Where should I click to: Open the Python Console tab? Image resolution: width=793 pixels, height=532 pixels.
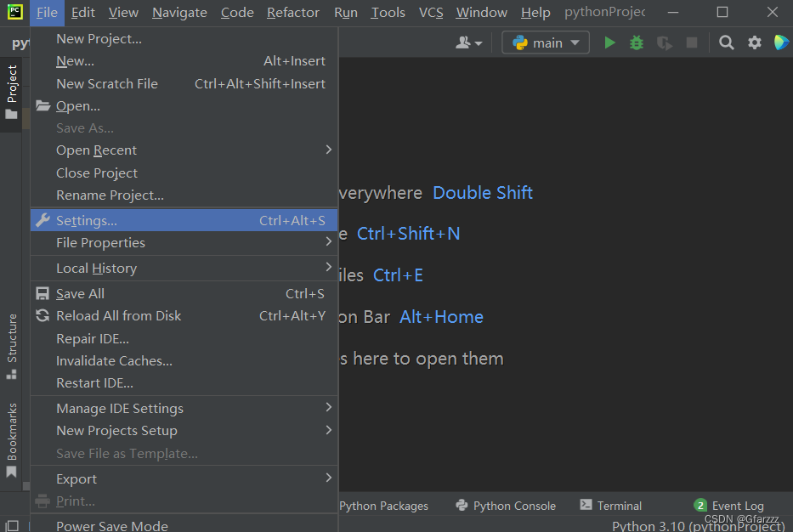coord(506,506)
